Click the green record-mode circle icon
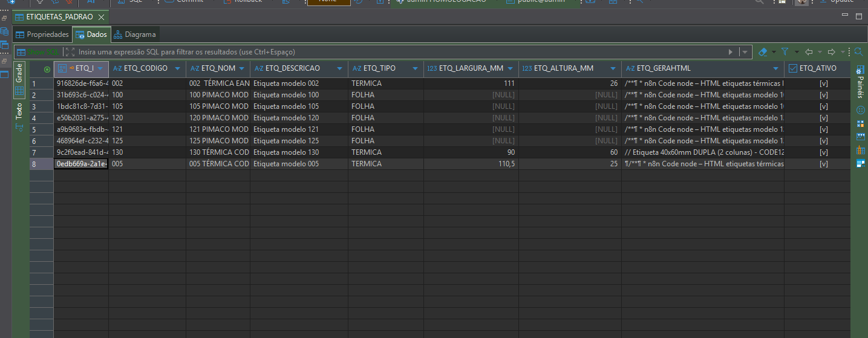 point(47,69)
